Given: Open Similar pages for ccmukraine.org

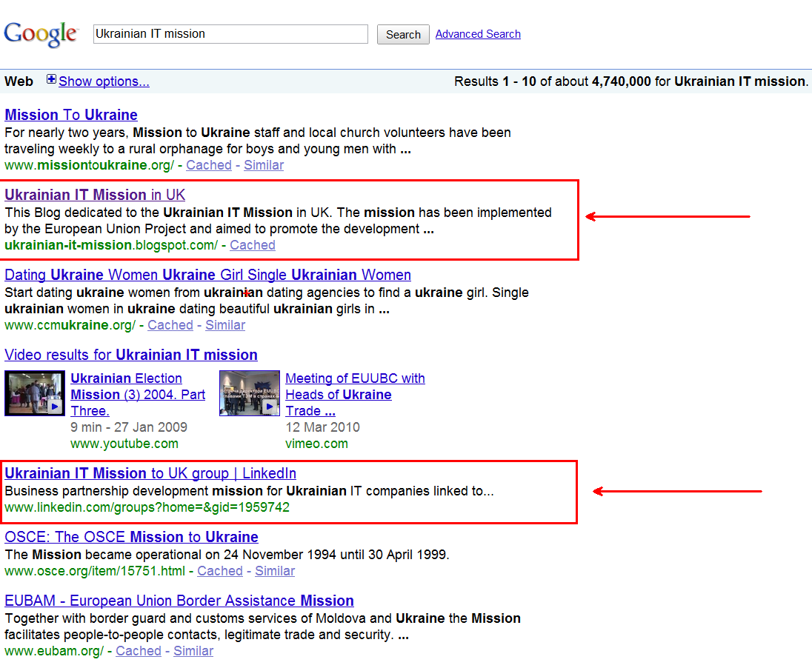Looking at the screenshot, I should click(225, 325).
